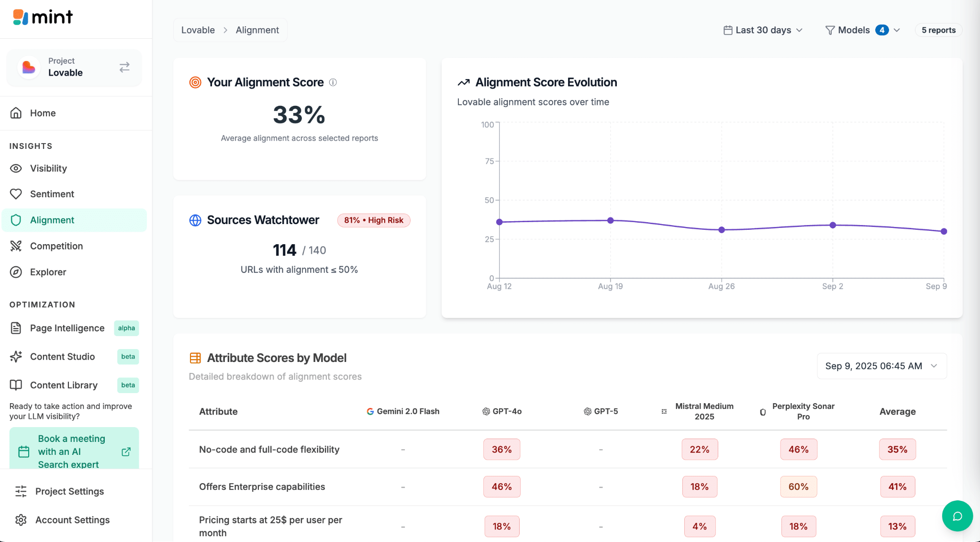Click the Account Settings gear icon
The width and height of the screenshot is (980, 542).
[x=21, y=520]
